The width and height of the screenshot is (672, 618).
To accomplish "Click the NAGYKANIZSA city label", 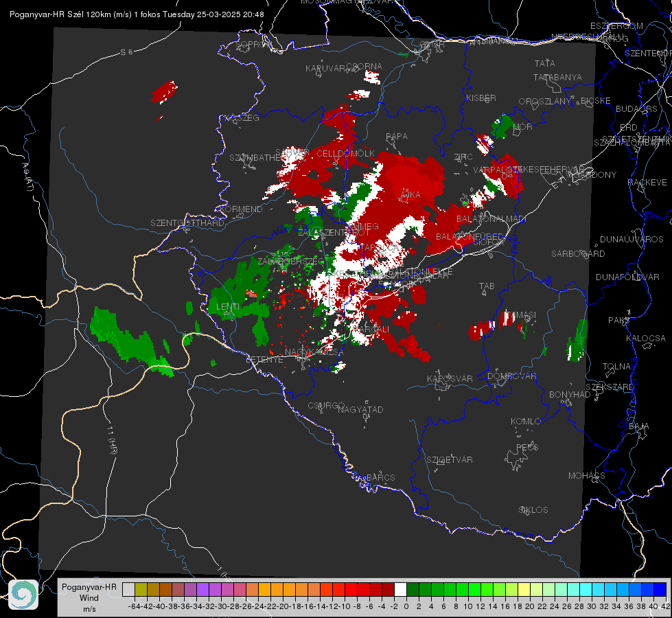I will pos(314,352).
